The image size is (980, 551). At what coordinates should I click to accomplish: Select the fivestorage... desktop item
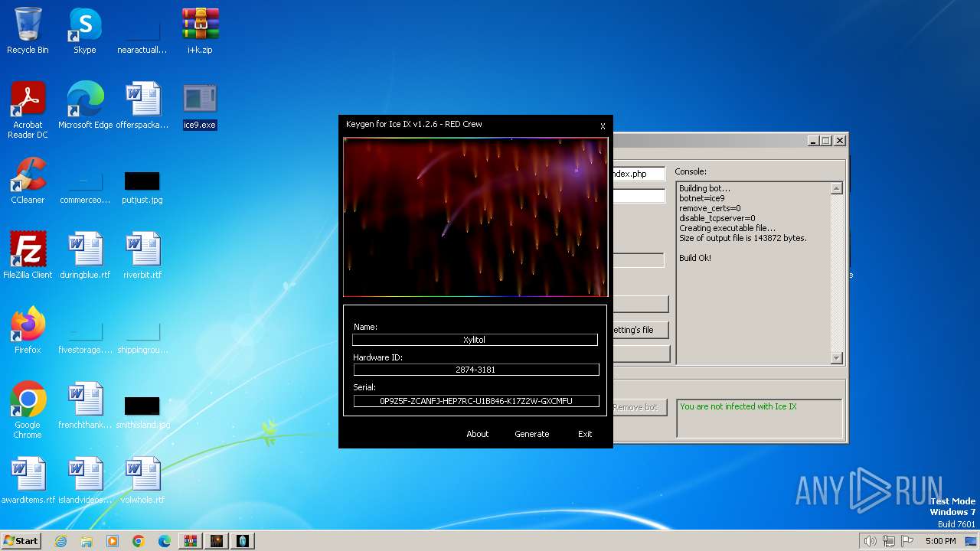tap(85, 338)
